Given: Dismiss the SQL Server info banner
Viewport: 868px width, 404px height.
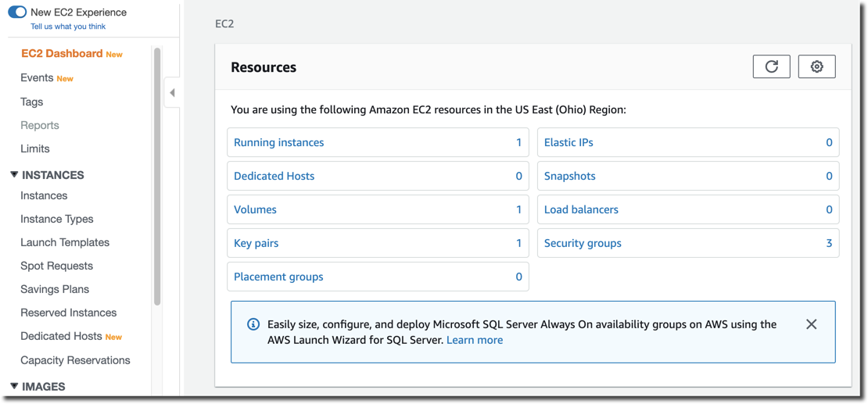Looking at the screenshot, I should (811, 324).
